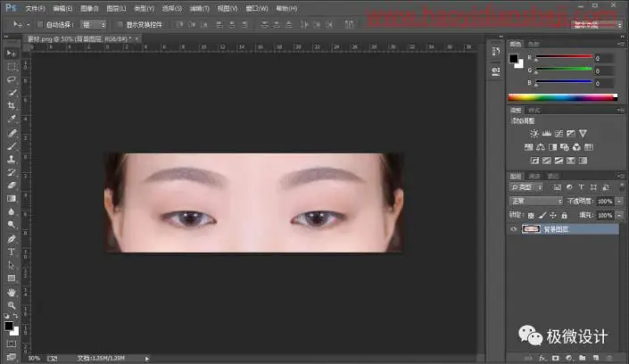Toggle the 自动选择 auto-select checkbox

pyautogui.click(x=40, y=24)
